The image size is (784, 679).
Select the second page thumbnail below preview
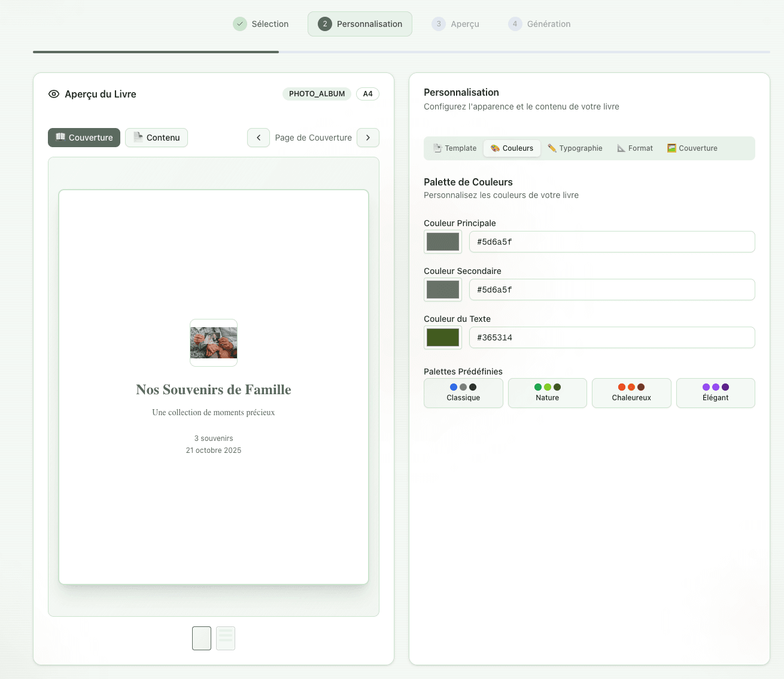226,638
